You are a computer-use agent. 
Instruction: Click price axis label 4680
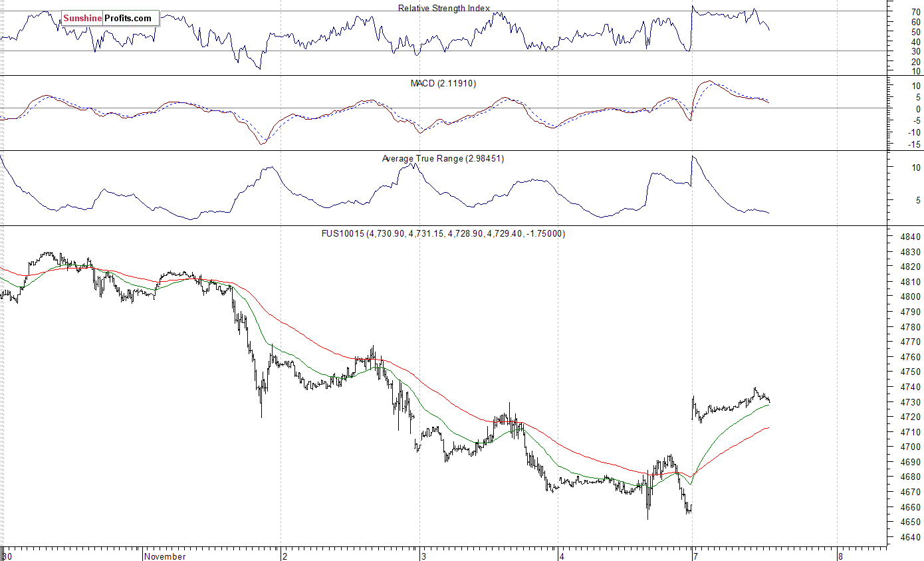911,477
